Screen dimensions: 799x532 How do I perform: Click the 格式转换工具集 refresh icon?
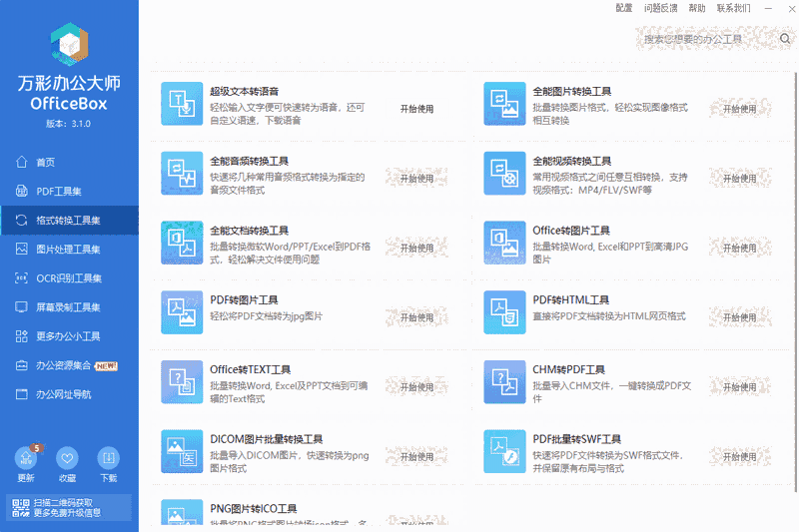click(x=21, y=220)
